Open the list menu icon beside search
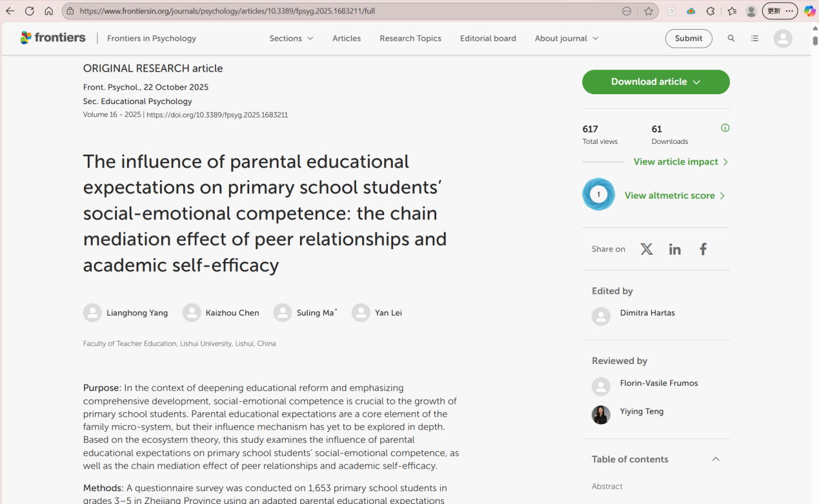This screenshot has width=819, height=504. (x=754, y=39)
